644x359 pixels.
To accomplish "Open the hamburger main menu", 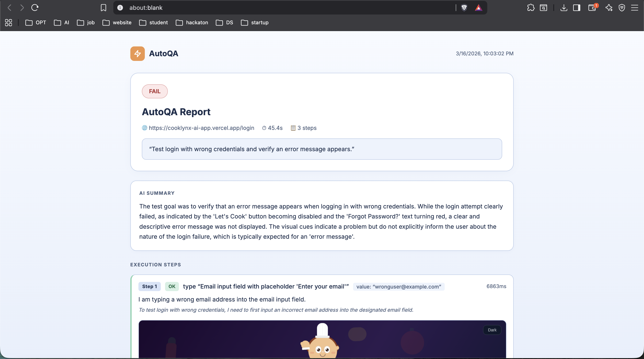I will coord(634,8).
